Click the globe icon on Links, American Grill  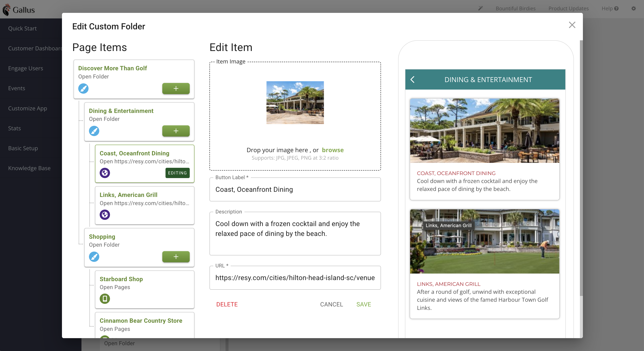(x=105, y=214)
